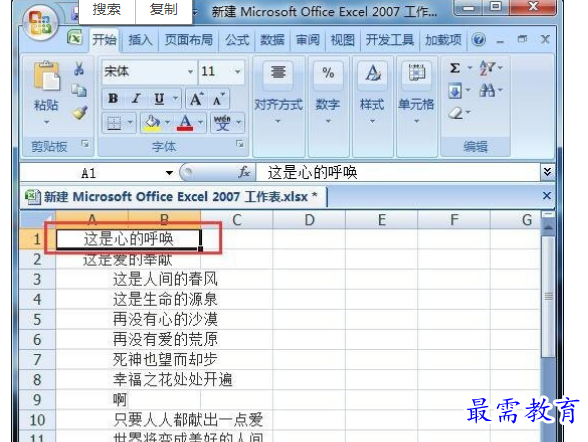The width and height of the screenshot is (588, 442).
Task: Open font dialog launcher
Action: coord(240,144)
